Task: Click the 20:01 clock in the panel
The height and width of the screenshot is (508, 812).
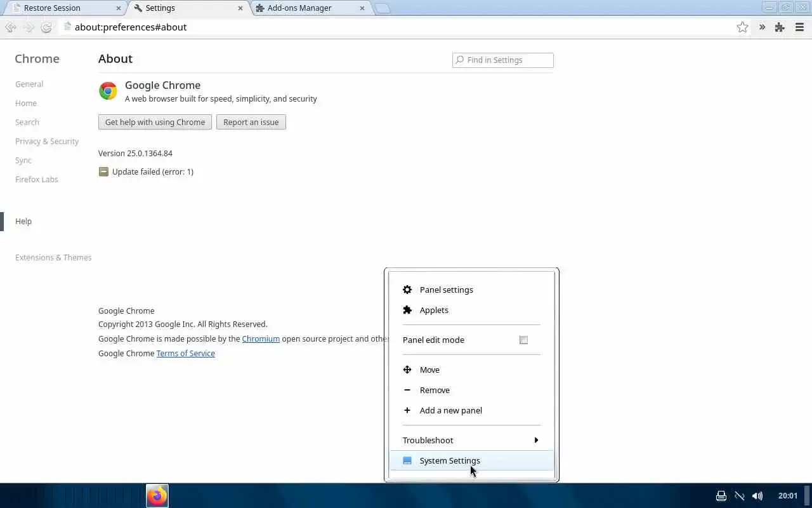Action: [x=788, y=496]
